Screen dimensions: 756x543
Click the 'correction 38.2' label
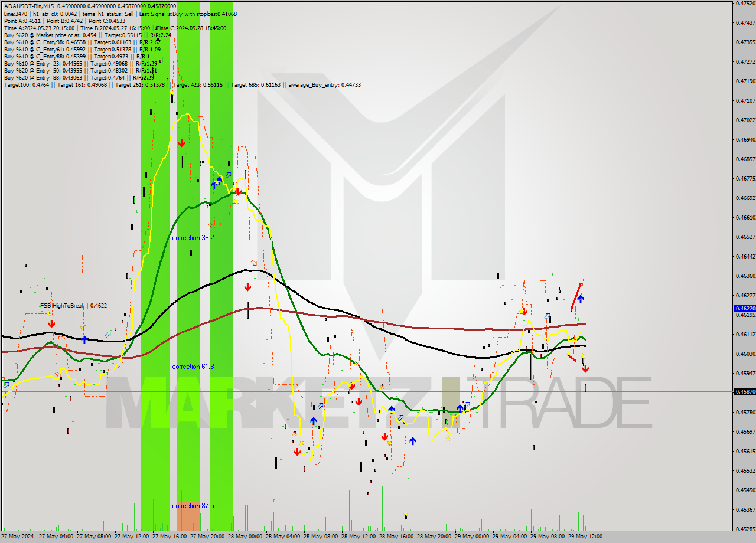(x=193, y=238)
